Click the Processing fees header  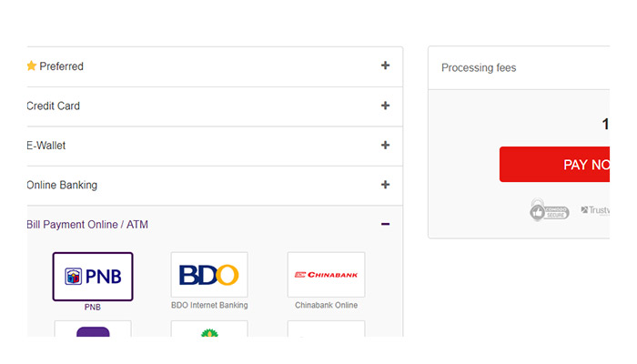[479, 68]
